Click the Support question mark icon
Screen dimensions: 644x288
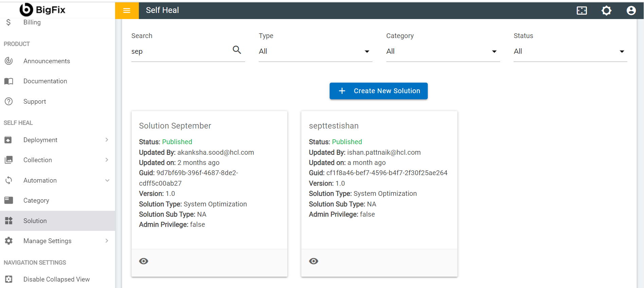click(9, 101)
